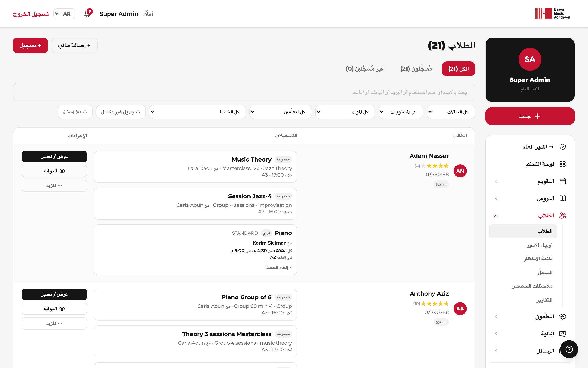Click the shield icon beside المدير العام
The height and width of the screenshot is (368, 588).
coord(562,147)
